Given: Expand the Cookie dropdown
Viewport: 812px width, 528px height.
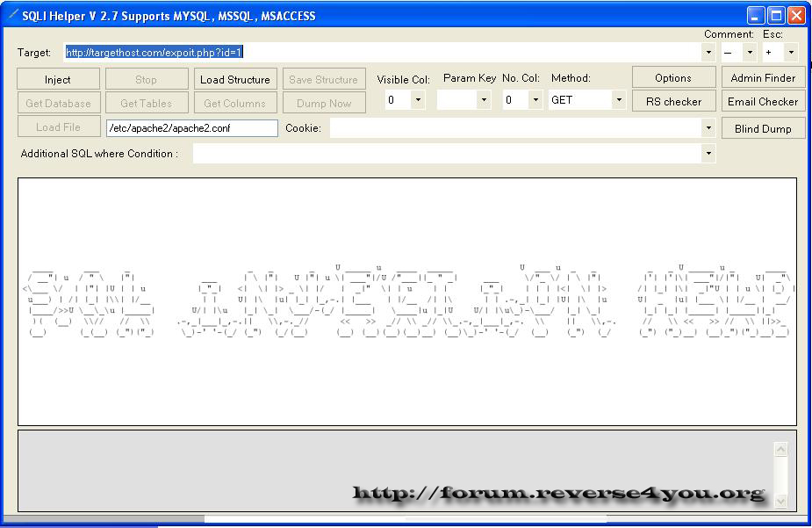Looking at the screenshot, I should pyautogui.click(x=708, y=128).
